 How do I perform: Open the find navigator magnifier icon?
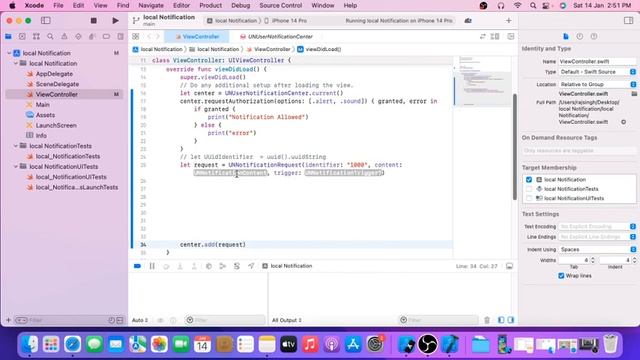[x=50, y=36]
